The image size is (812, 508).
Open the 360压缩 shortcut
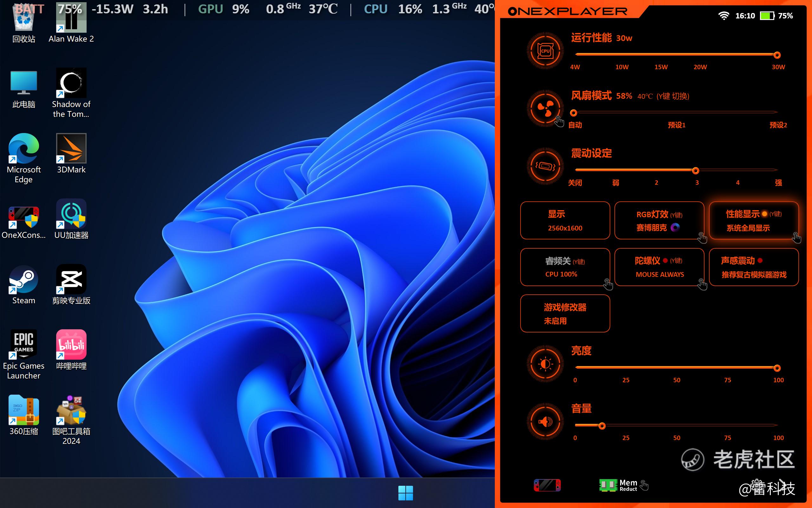coord(23,415)
